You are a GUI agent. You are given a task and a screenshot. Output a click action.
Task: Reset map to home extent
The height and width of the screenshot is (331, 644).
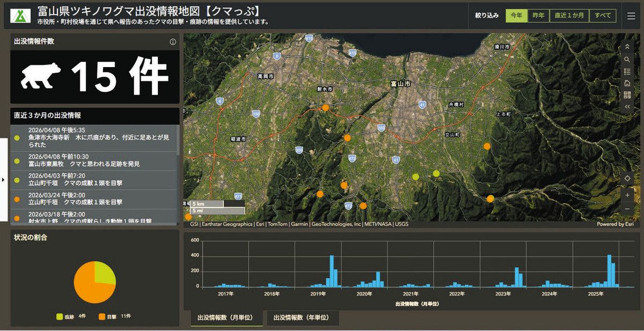627,83
